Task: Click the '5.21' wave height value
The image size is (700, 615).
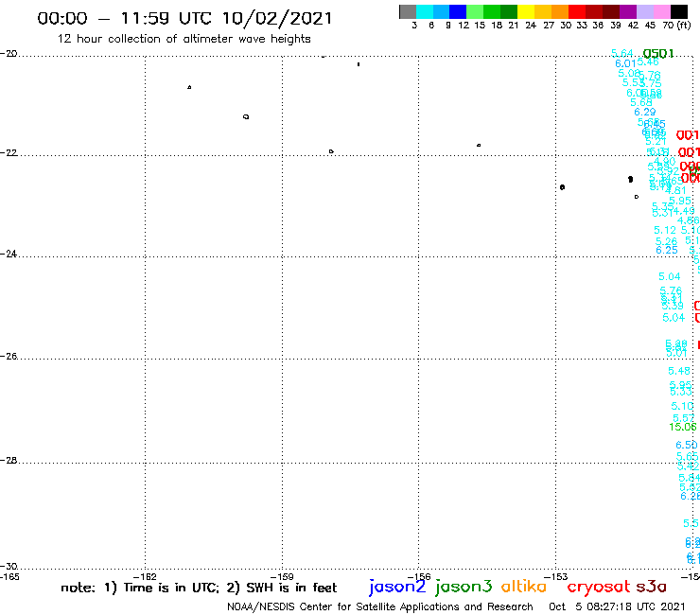Action: (656, 142)
